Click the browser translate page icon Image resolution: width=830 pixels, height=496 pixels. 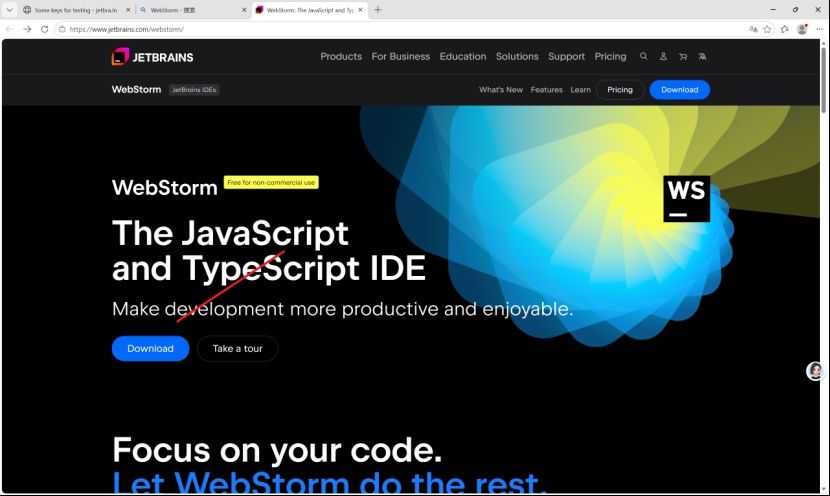(753, 29)
